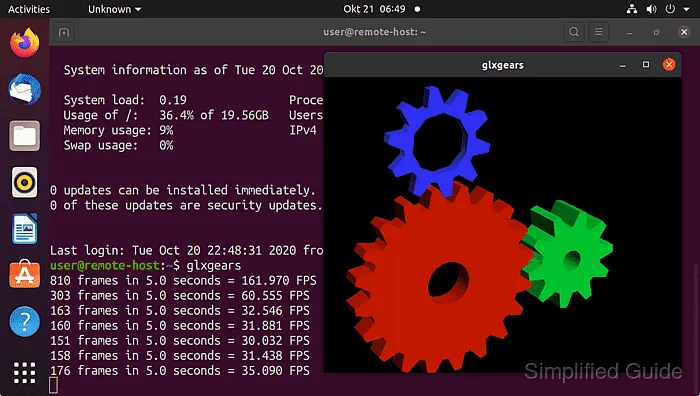
Task: Click the terminal cursor prompt line
Action: coord(53,385)
